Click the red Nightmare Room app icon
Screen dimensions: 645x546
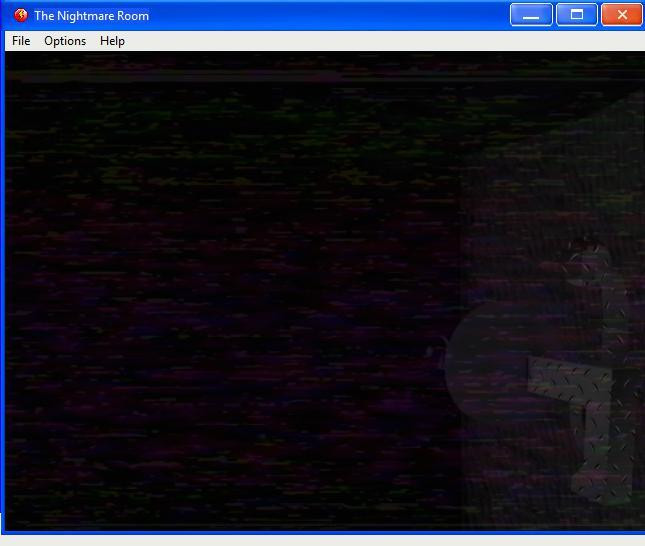click(20, 16)
